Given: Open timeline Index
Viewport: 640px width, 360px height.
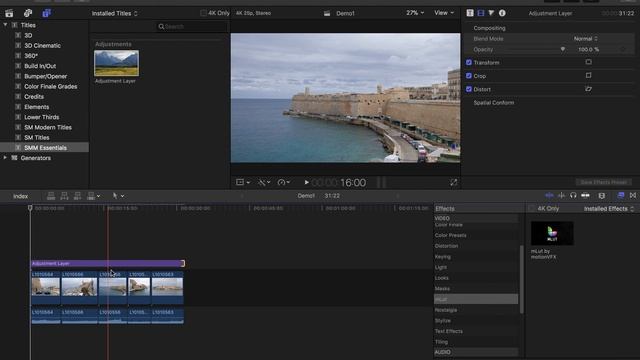Looking at the screenshot, I should 20,196.
